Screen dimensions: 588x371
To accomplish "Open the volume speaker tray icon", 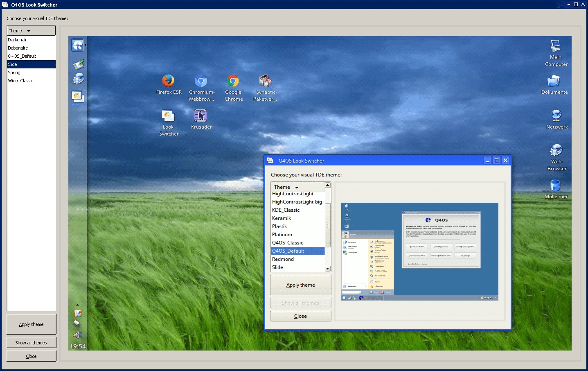I will pos(78,335).
